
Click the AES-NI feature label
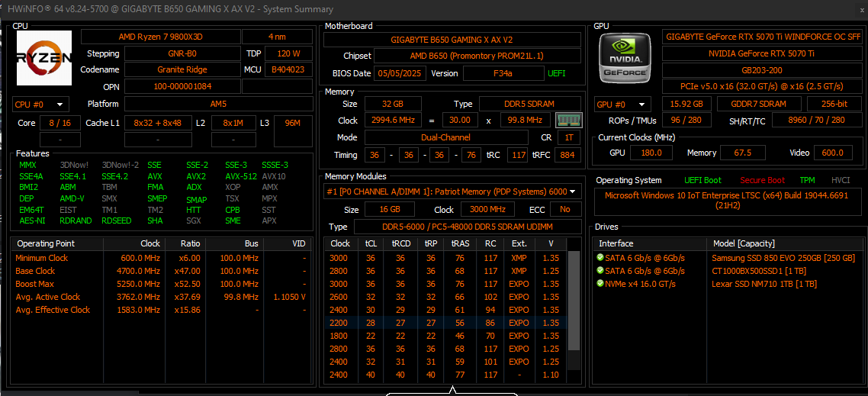click(31, 221)
